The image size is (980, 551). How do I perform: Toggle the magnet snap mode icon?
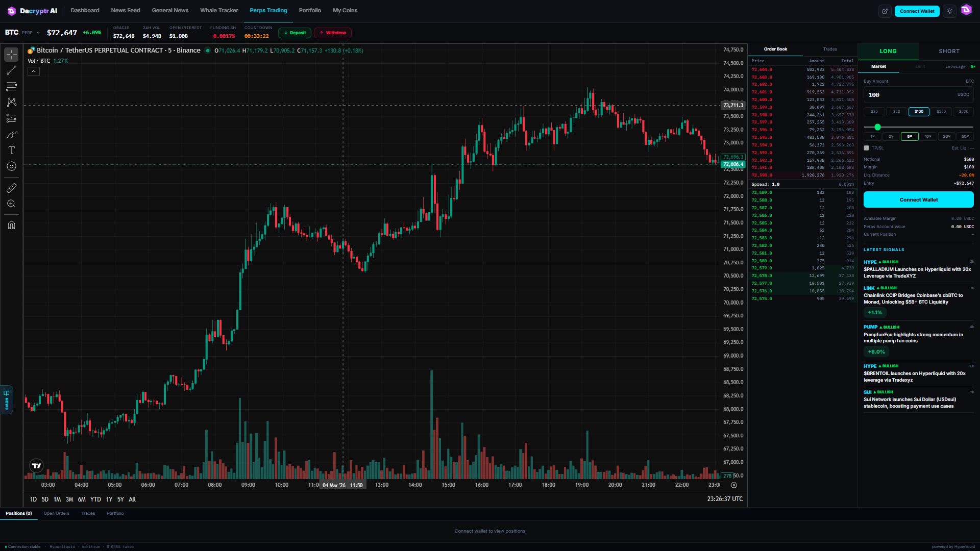[x=11, y=226]
